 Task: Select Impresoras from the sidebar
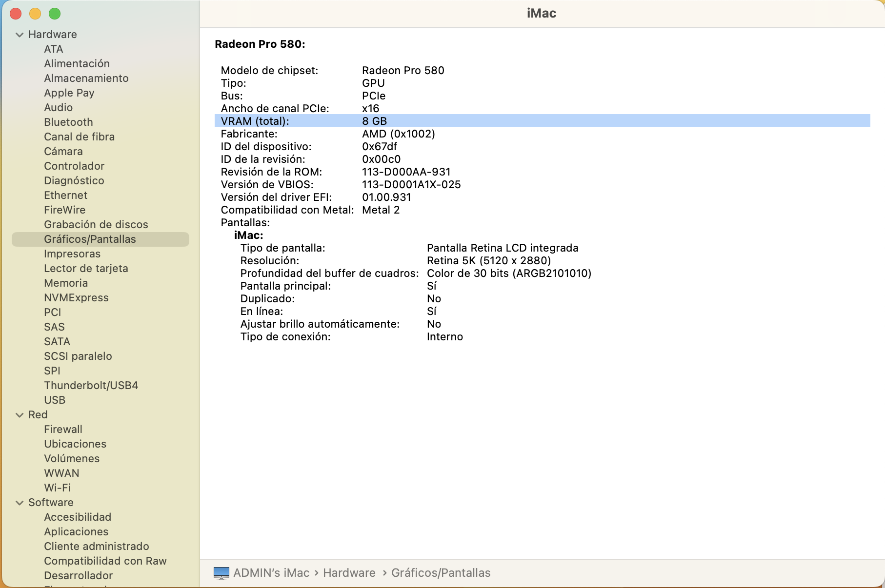click(72, 254)
